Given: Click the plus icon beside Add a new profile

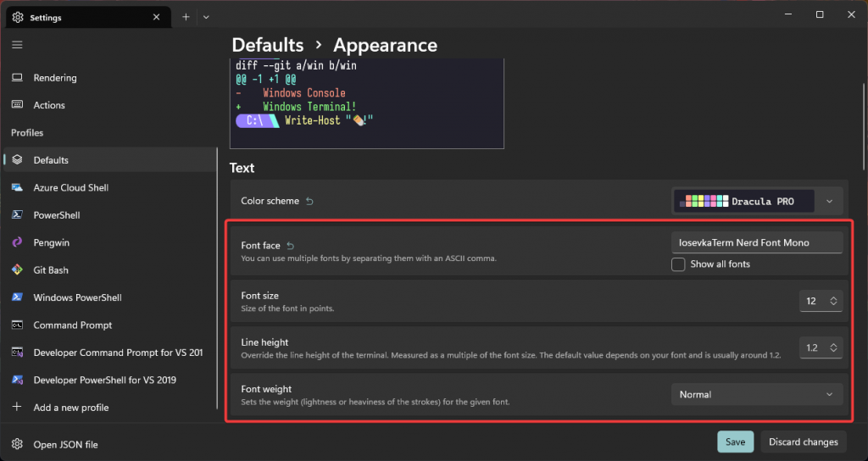Looking at the screenshot, I should click(17, 407).
